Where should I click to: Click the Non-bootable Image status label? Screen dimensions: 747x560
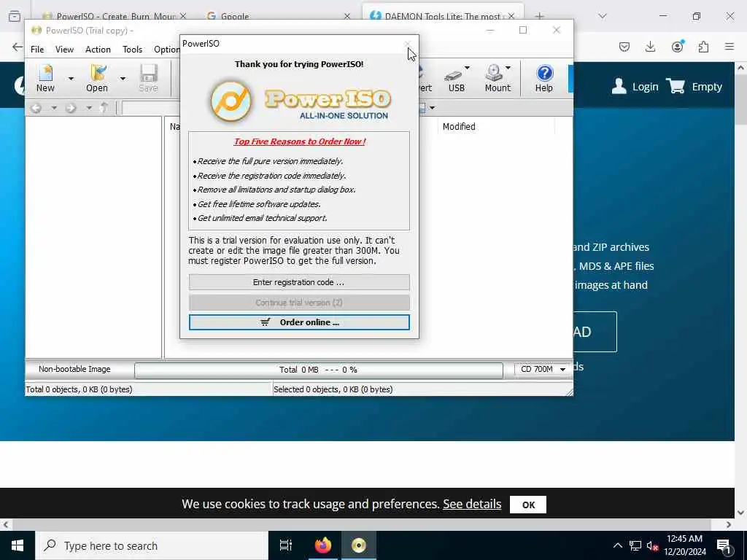74,369
